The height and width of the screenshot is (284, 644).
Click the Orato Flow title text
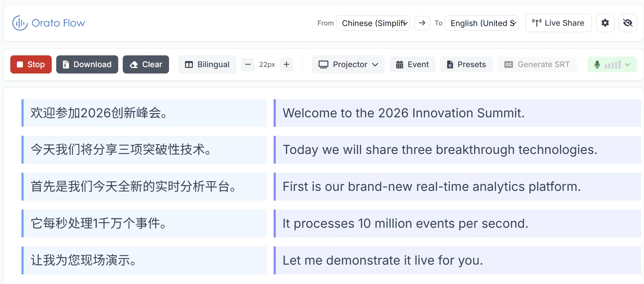[58, 23]
